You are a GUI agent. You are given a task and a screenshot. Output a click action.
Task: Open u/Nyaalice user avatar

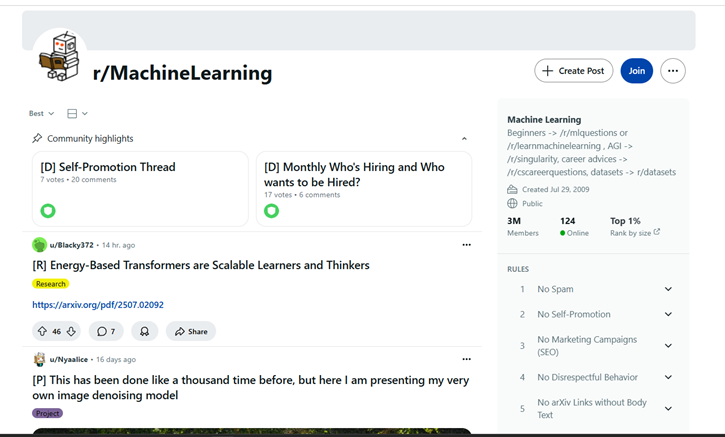[x=39, y=359]
